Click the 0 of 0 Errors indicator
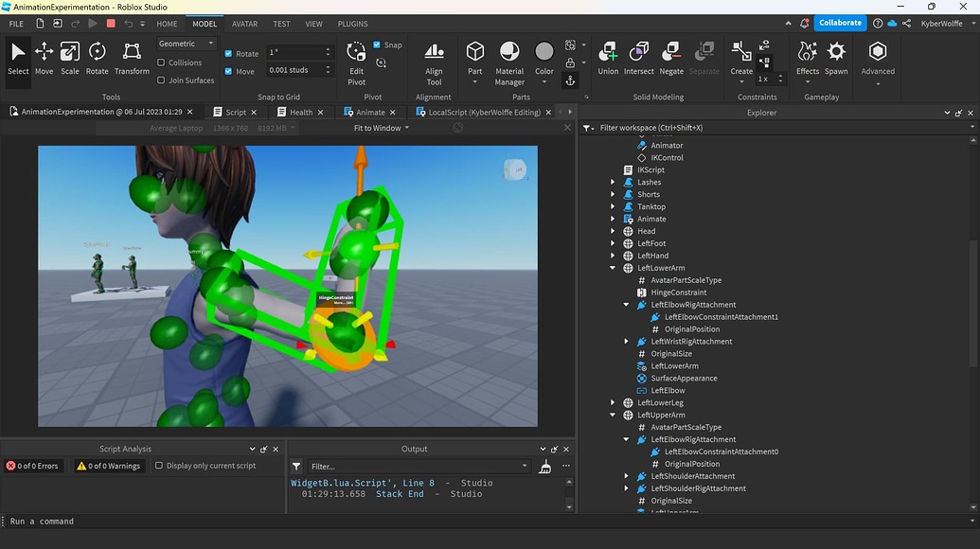The height and width of the screenshot is (549, 980). tap(34, 465)
